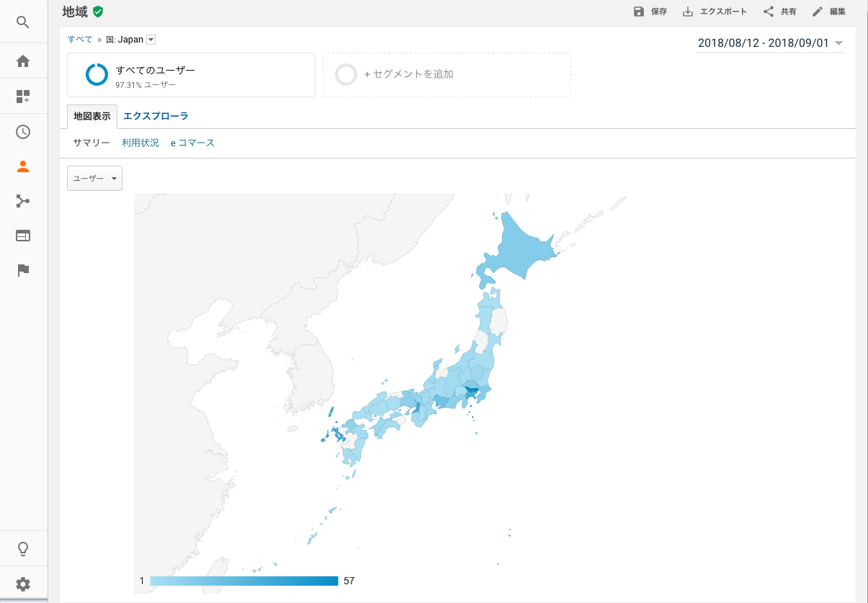Viewport: 868px width, 603px height.
Task: Select the Audience person icon
Action: [23, 166]
